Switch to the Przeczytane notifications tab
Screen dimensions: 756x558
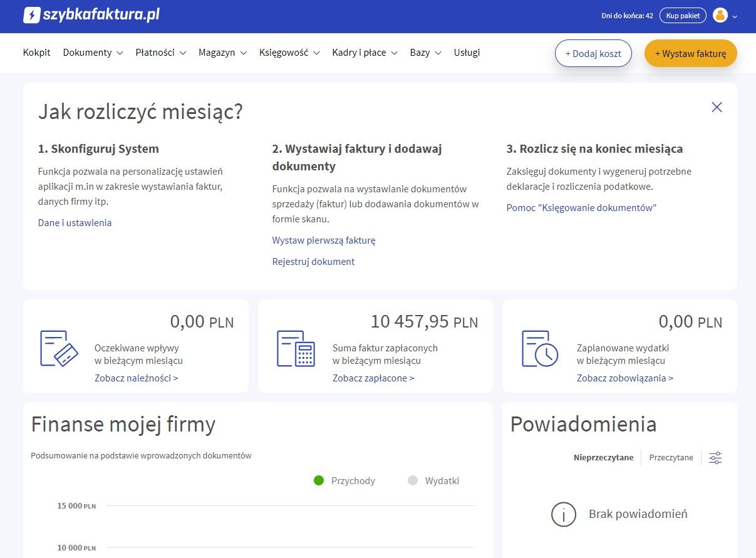671,458
